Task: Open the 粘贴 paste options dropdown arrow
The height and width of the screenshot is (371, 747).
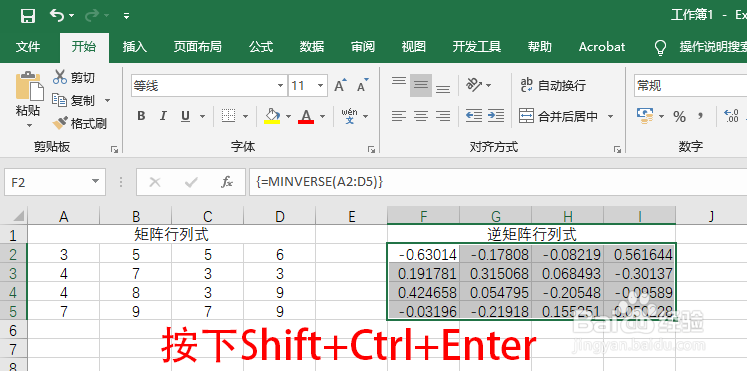Action: tap(29, 126)
